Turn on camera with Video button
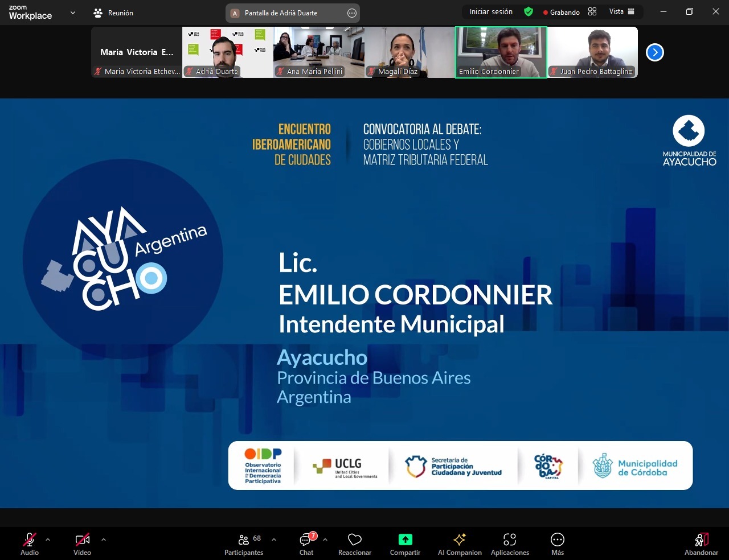The width and height of the screenshot is (729, 560). 82,544
